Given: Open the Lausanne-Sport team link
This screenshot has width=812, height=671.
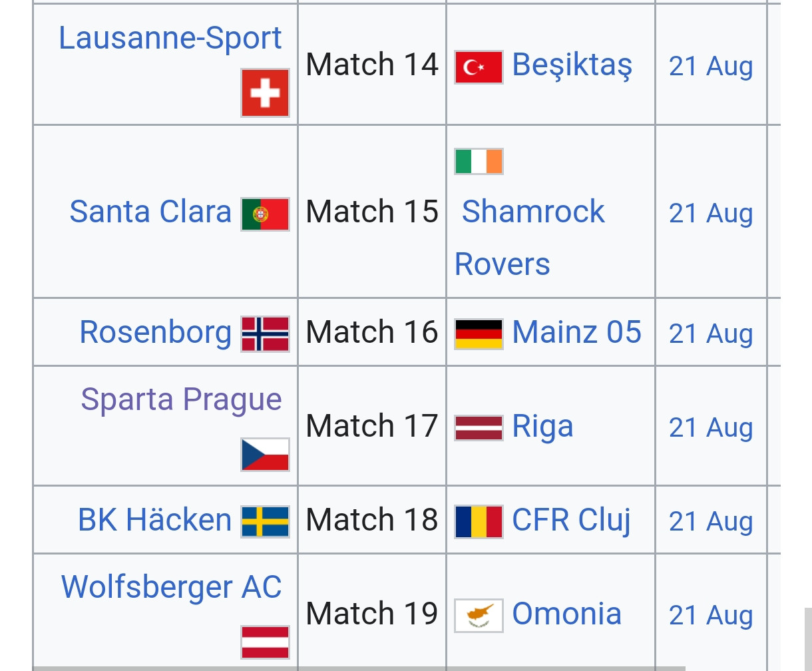Looking at the screenshot, I should coord(170,39).
